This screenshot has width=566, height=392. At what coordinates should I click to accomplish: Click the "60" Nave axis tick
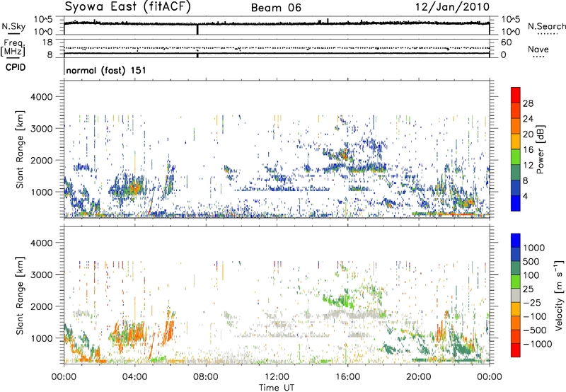(x=507, y=42)
